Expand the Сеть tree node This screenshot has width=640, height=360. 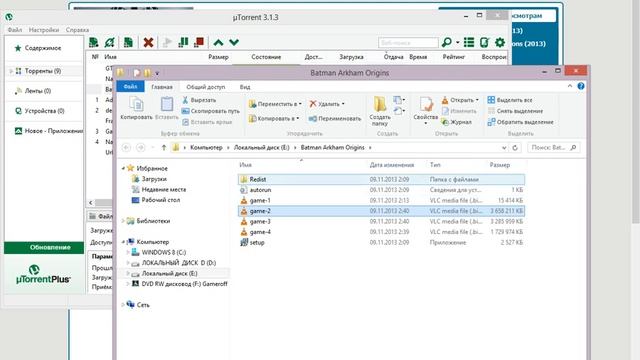tap(123, 304)
